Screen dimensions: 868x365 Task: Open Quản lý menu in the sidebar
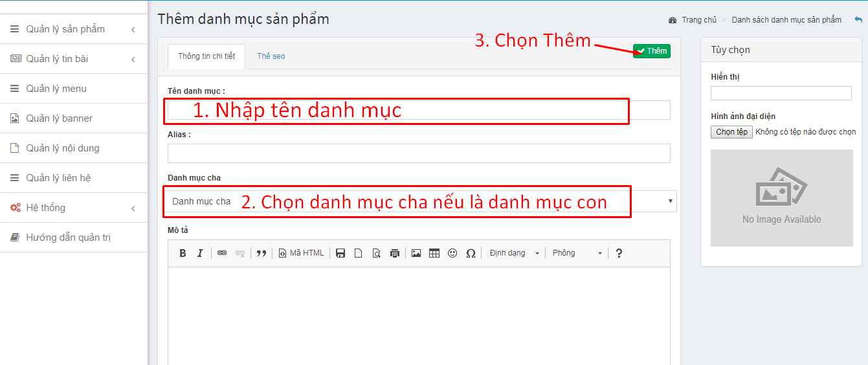tap(74, 89)
